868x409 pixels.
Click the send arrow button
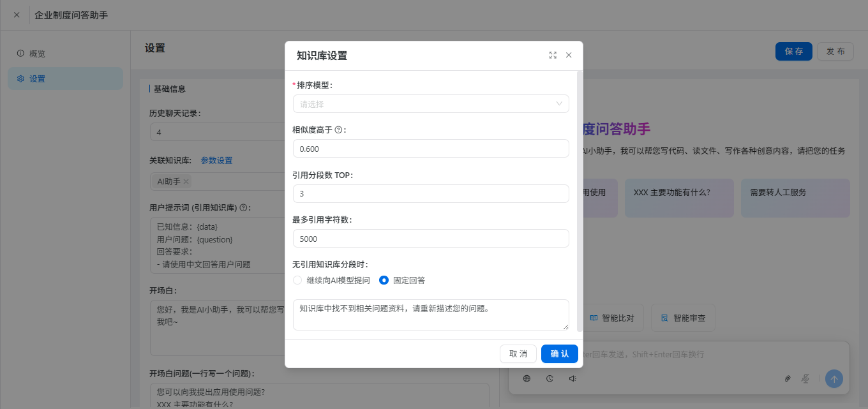point(834,379)
